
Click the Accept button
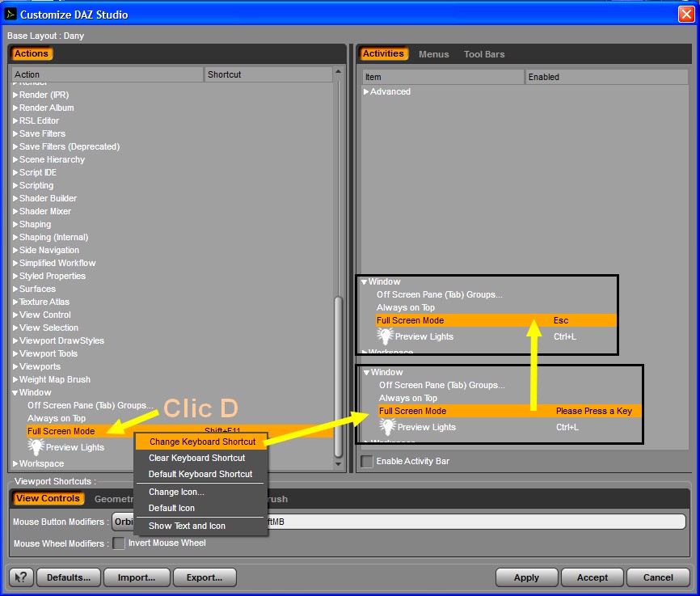(592, 577)
